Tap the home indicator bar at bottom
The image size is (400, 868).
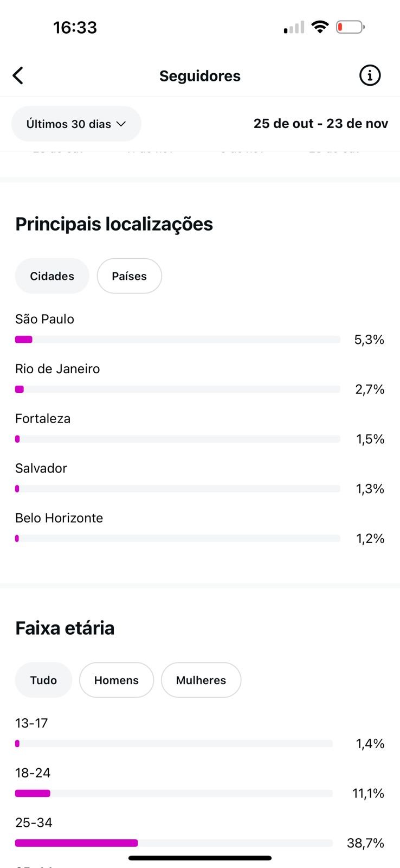pyautogui.click(x=199, y=858)
